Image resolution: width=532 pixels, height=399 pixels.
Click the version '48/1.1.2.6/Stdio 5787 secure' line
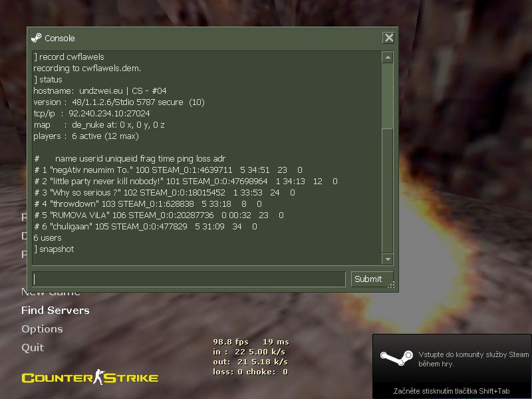(119, 102)
